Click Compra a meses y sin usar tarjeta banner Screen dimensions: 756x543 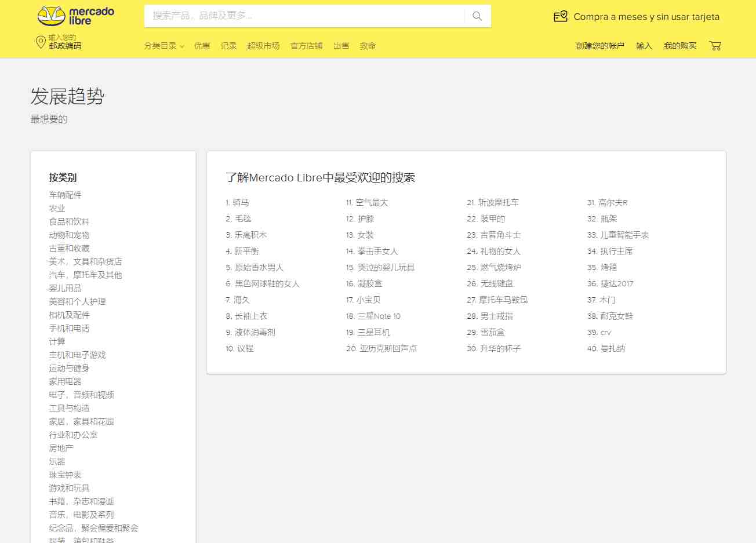[x=637, y=17]
